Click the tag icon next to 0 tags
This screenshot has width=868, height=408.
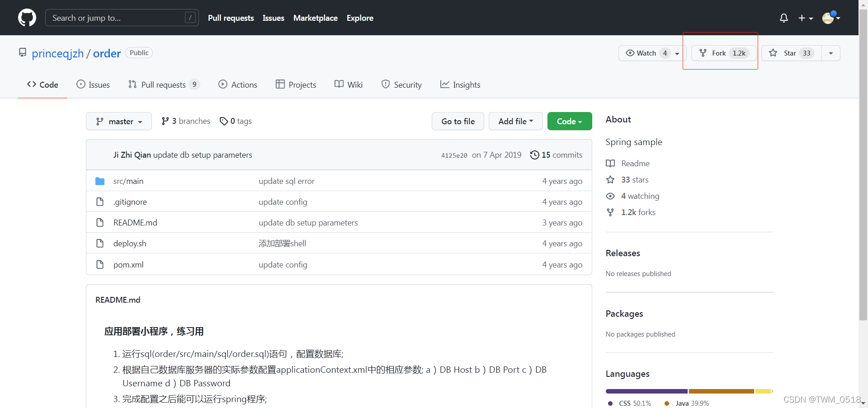point(224,121)
